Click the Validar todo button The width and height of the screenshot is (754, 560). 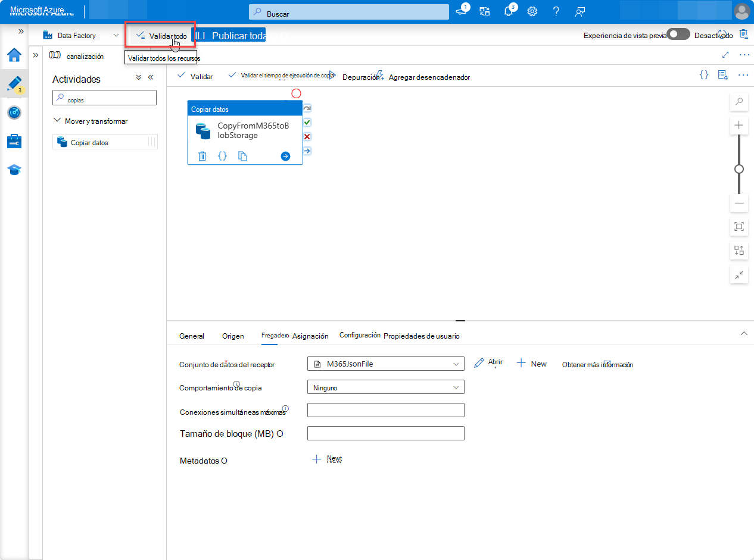(160, 35)
